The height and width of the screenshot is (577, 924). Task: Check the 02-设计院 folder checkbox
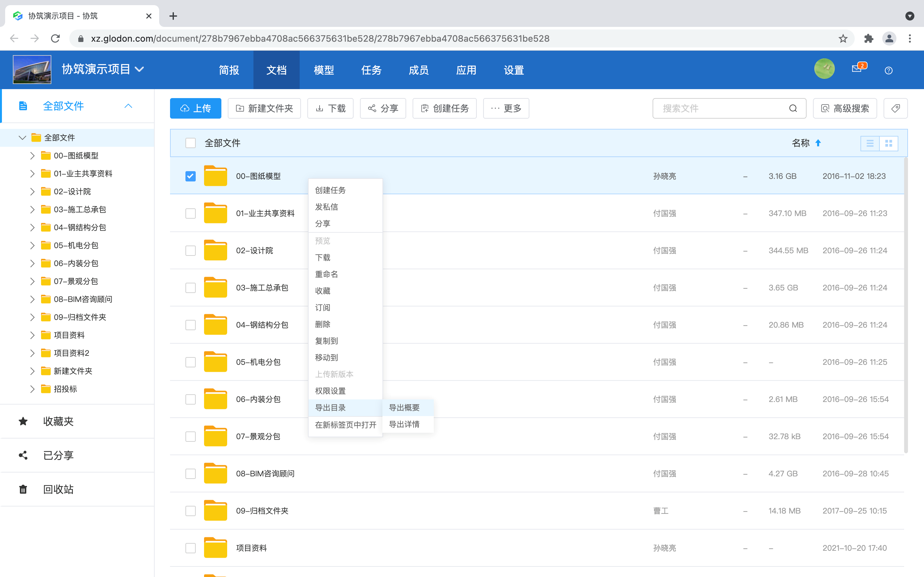(190, 250)
